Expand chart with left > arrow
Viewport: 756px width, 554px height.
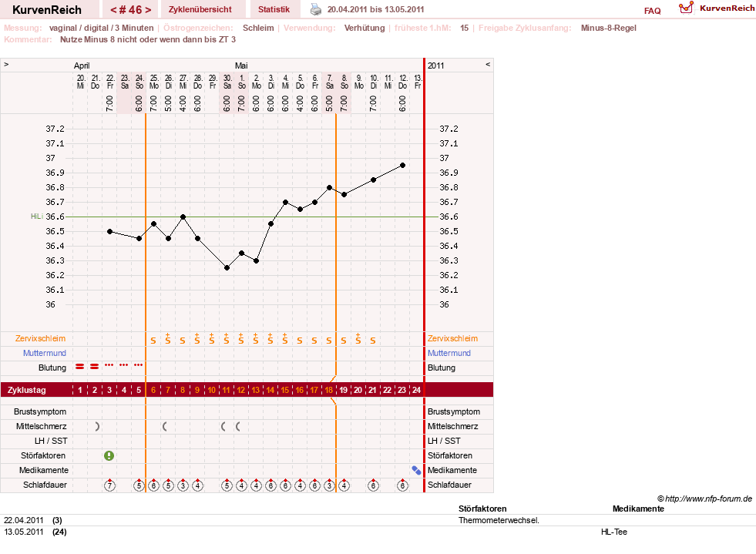click(x=6, y=64)
